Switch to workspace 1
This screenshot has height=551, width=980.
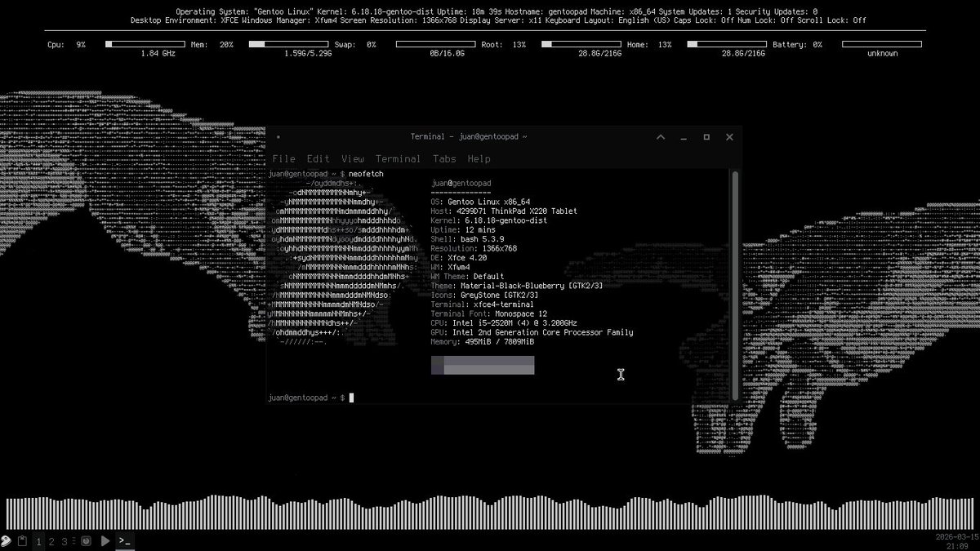(x=38, y=541)
